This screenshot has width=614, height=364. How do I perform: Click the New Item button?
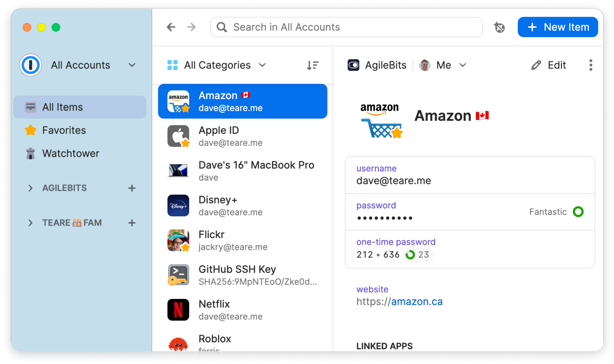(x=558, y=27)
